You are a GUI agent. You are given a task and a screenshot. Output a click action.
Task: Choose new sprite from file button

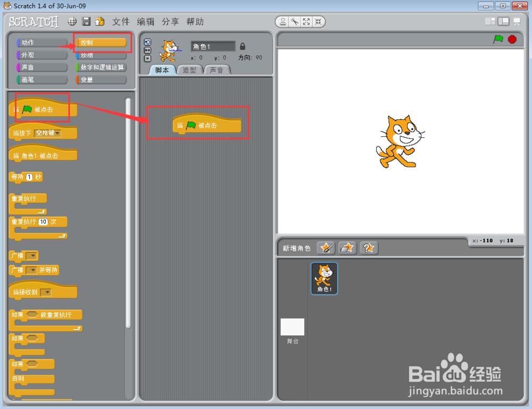(347, 248)
